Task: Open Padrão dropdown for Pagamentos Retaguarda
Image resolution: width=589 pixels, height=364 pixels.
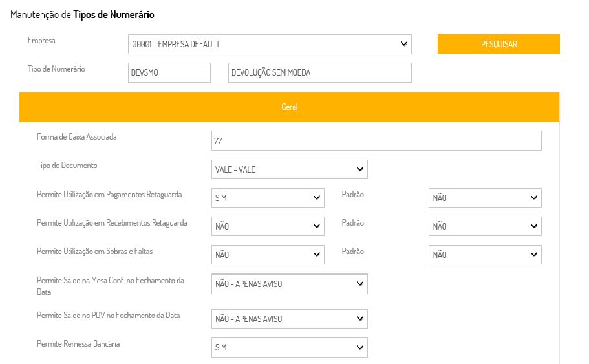Action: [485, 198]
